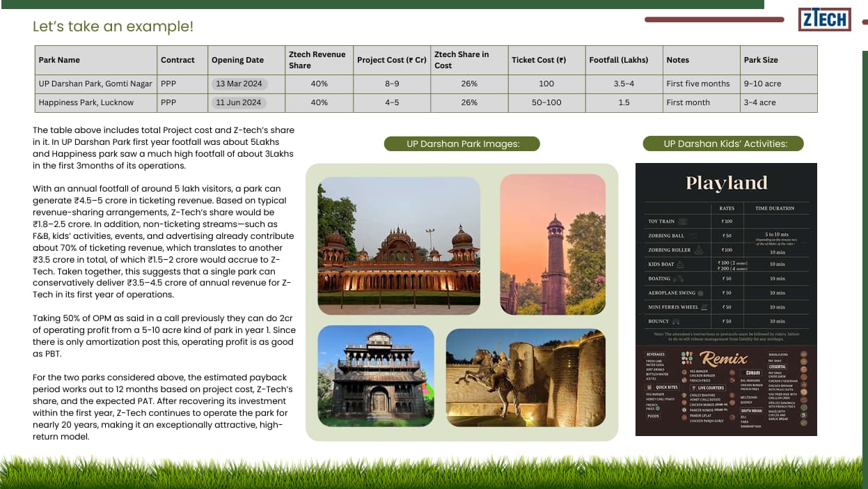Click the Kids Boat icon

click(680, 265)
